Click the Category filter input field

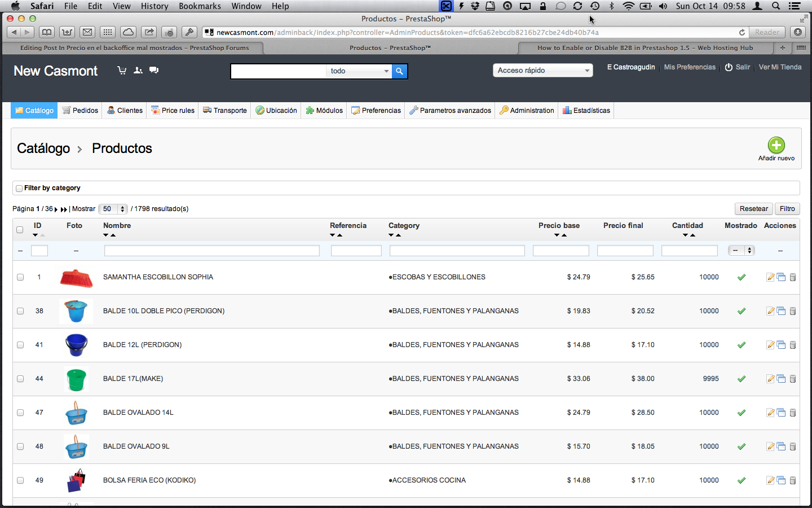457,251
